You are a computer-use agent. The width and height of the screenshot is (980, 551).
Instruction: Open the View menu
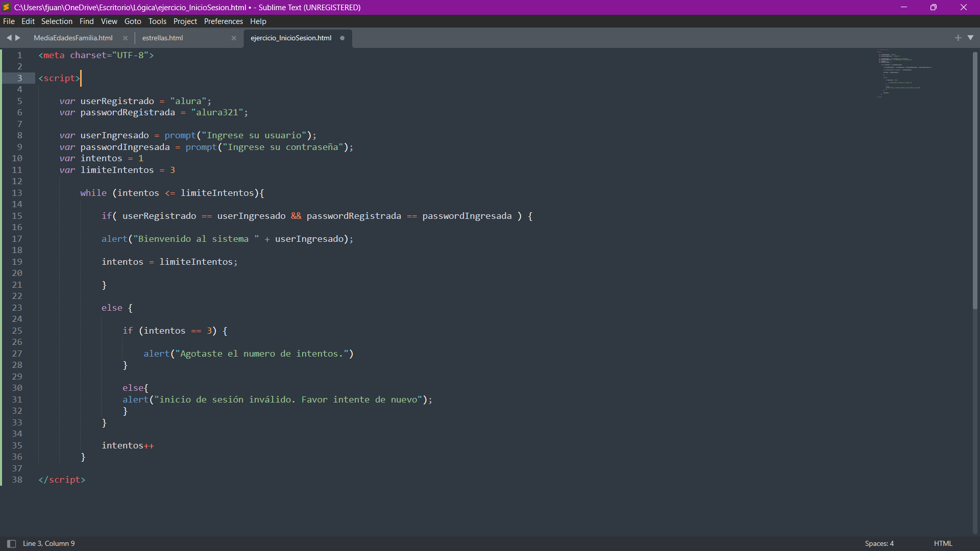click(x=109, y=21)
